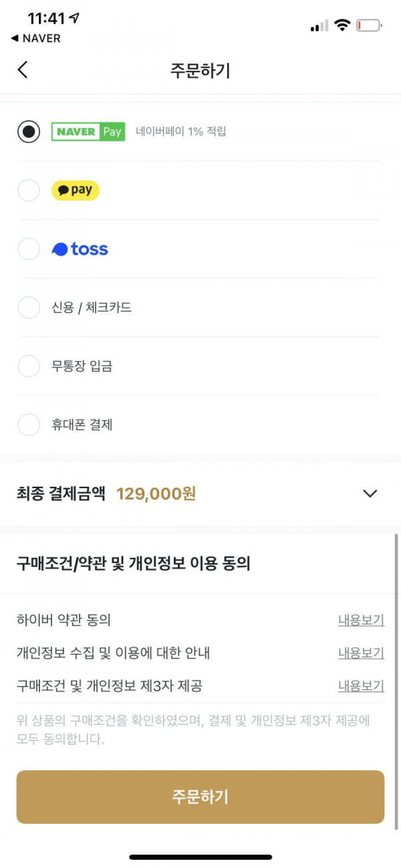Tap the Kakao pay logo
This screenshot has height=868, width=401.
(76, 191)
